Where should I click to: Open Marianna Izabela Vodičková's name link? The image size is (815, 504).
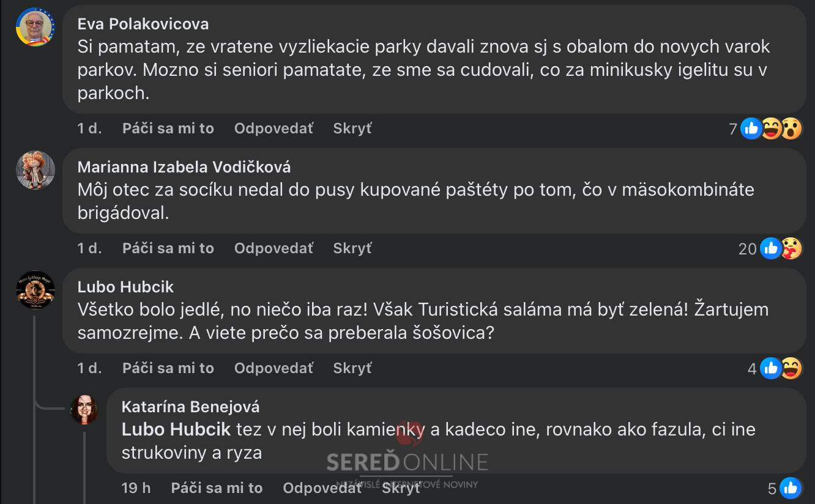[x=184, y=167]
